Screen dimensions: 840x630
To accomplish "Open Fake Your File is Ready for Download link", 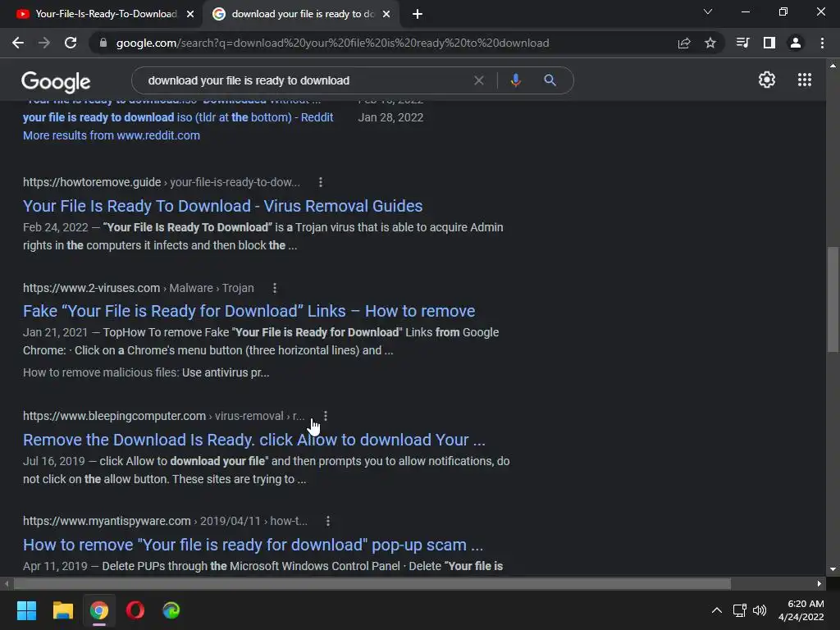I will [249, 311].
